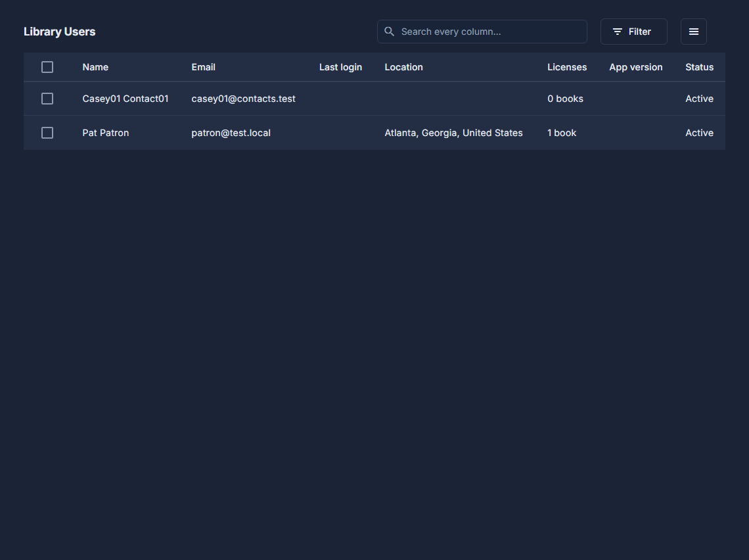Check the box for Casey01 Contact01
This screenshot has width=749, height=560.
pyautogui.click(x=47, y=99)
